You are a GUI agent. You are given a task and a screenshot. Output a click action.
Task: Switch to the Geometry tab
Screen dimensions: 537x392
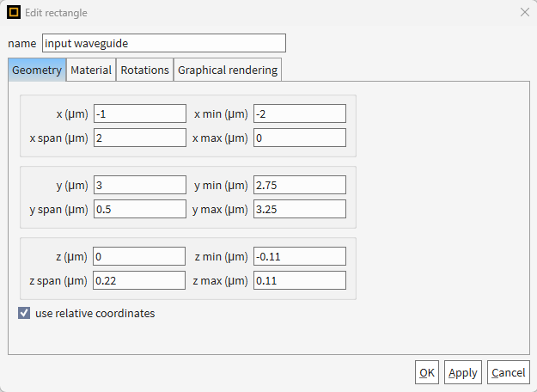[37, 70]
